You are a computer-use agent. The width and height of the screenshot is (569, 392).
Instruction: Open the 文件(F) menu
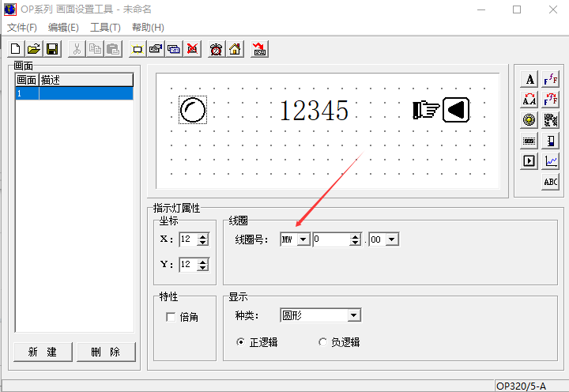click(x=22, y=28)
